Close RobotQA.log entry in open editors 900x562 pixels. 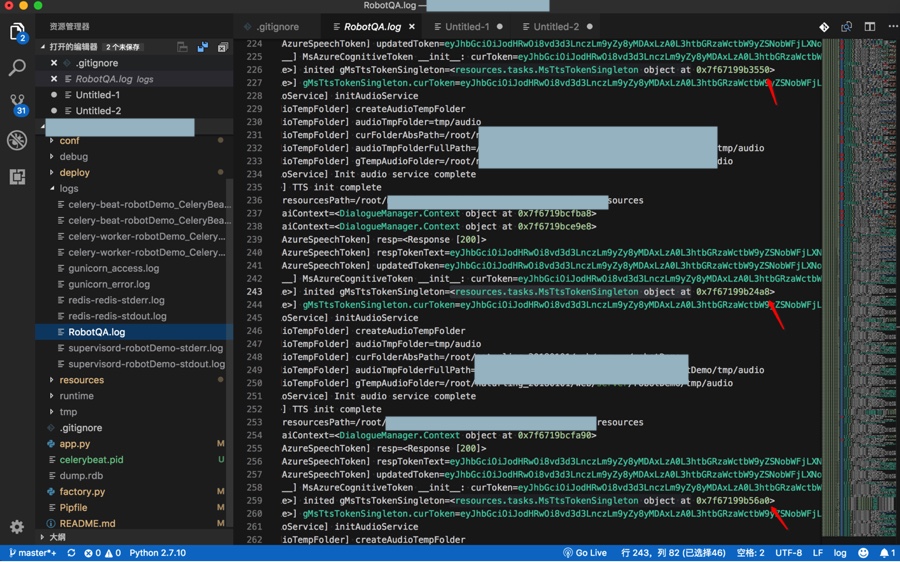pyautogui.click(x=54, y=79)
